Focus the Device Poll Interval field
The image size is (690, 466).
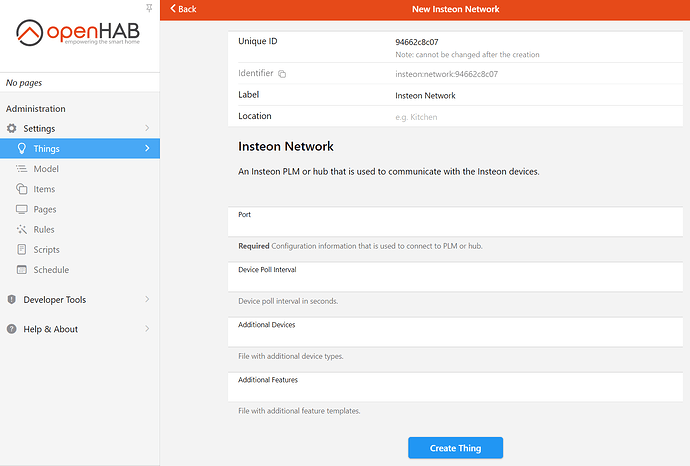tap(455, 277)
